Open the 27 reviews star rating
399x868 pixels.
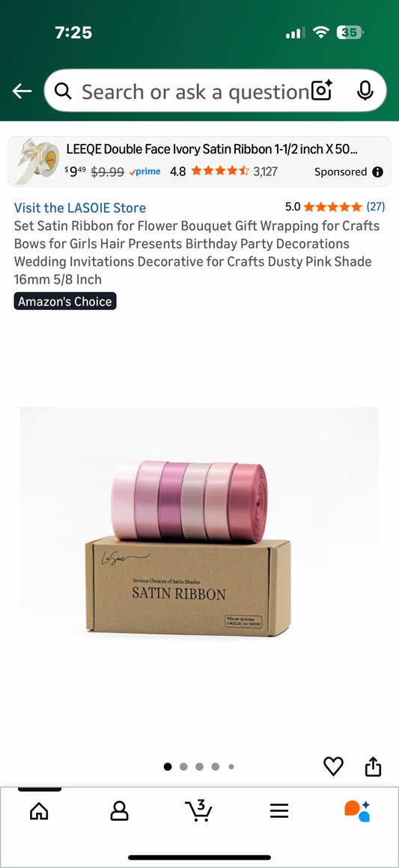(x=335, y=207)
